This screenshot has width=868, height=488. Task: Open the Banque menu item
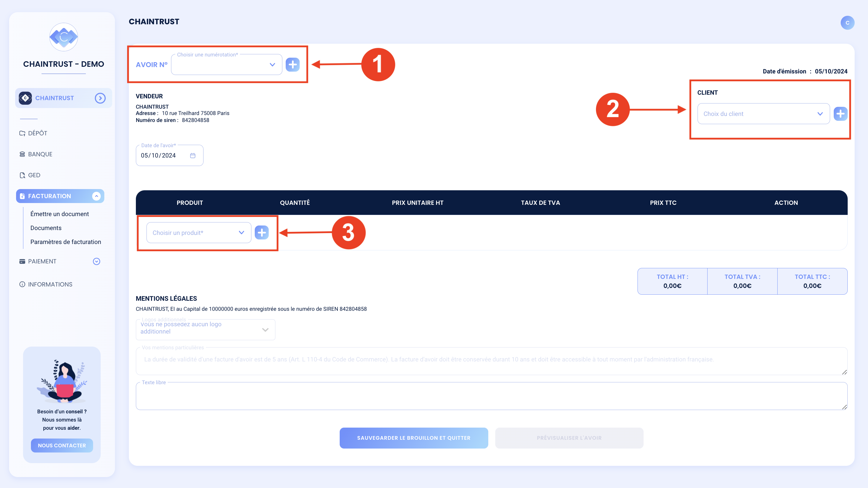tap(36, 154)
